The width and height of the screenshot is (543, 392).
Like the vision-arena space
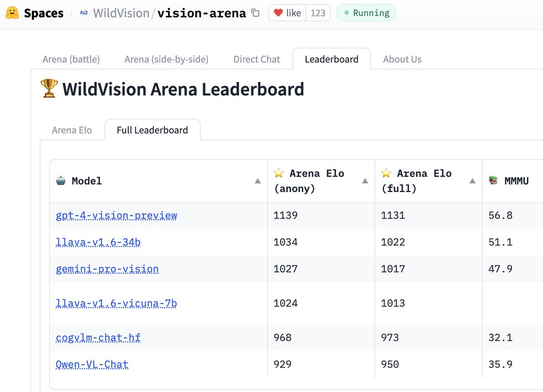tap(288, 13)
